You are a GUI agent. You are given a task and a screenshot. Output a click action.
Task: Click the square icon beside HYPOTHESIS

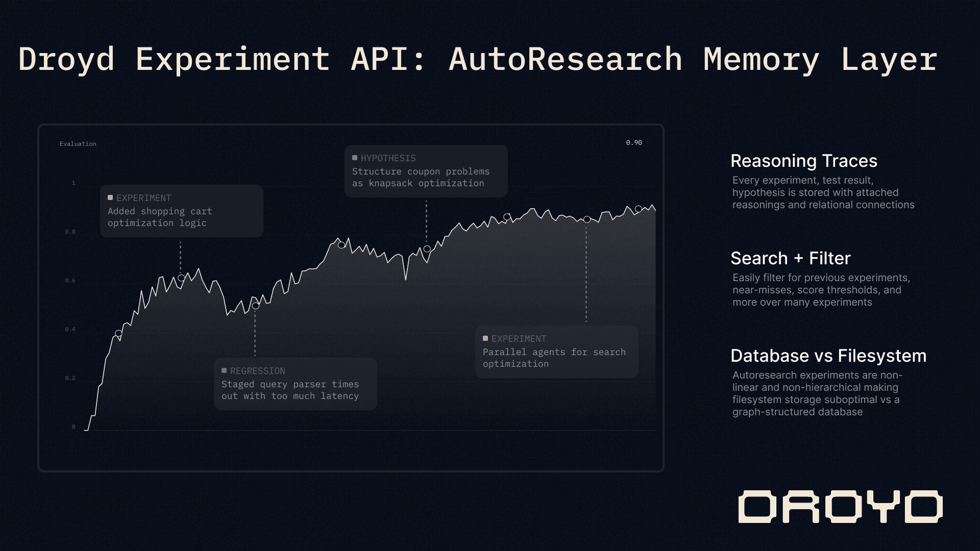point(355,158)
